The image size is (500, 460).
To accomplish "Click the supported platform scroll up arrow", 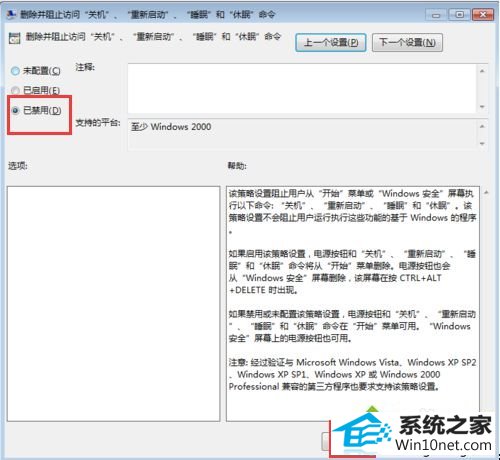I will point(482,126).
